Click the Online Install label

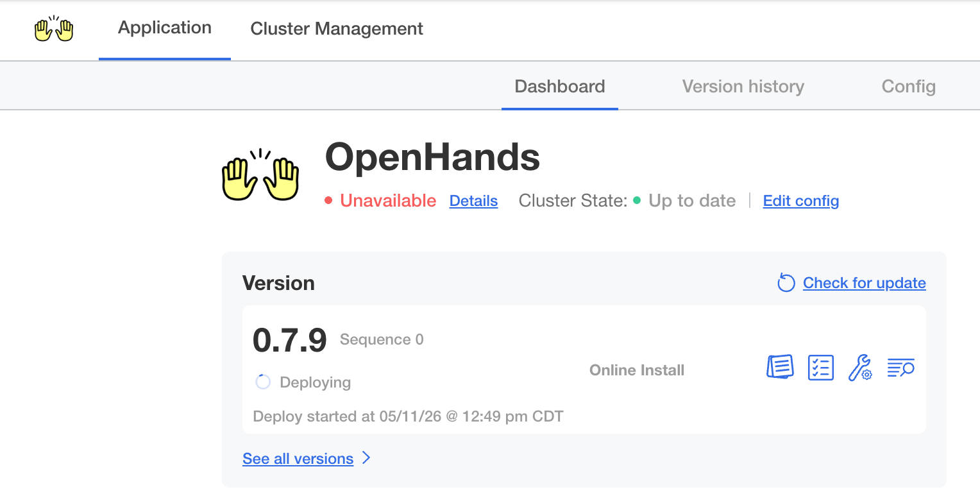coord(637,370)
